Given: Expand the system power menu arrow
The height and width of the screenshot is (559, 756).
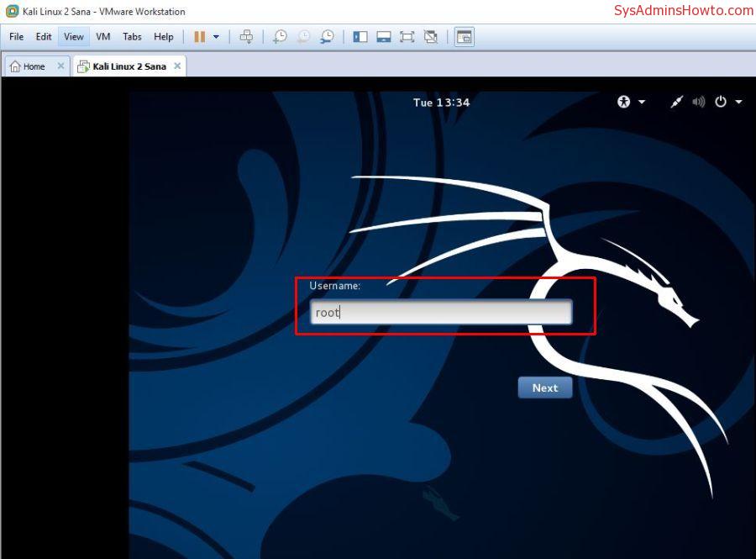Looking at the screenshot, I should click(x=738, y=102).
